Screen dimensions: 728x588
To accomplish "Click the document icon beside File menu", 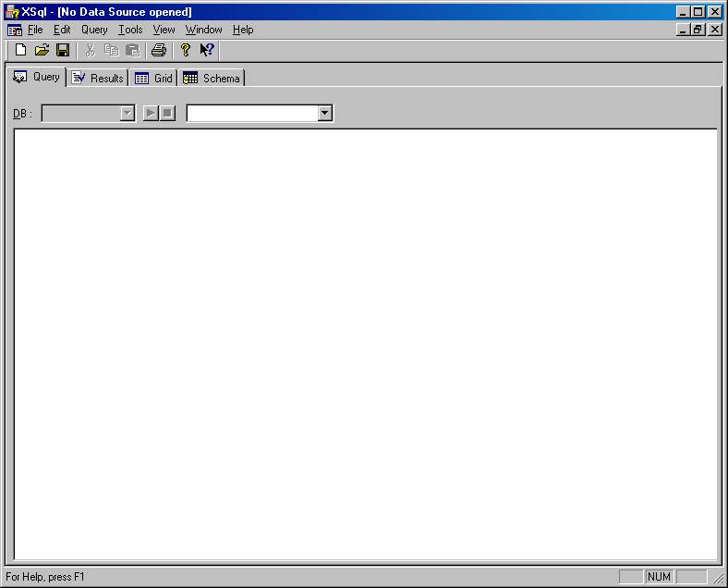I will [x=15, y=31].
